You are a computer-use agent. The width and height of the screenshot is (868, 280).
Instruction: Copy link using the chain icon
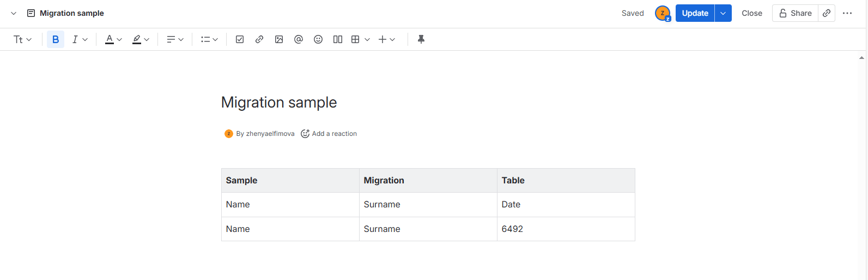coord(827,13)
